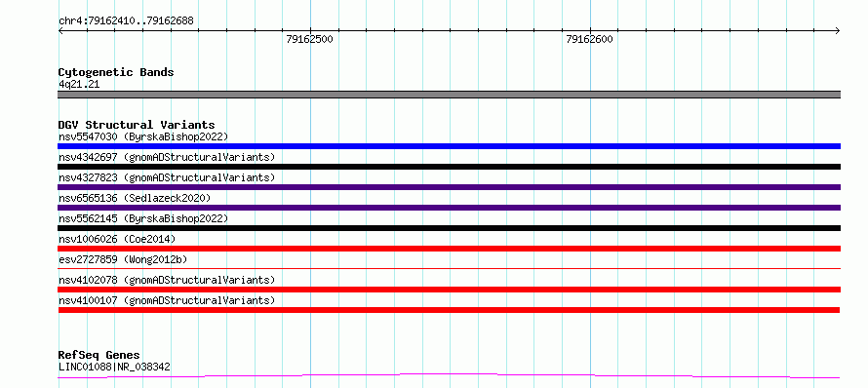
Task: Select the 4q21.21 band label
Action: click(79, 84)
